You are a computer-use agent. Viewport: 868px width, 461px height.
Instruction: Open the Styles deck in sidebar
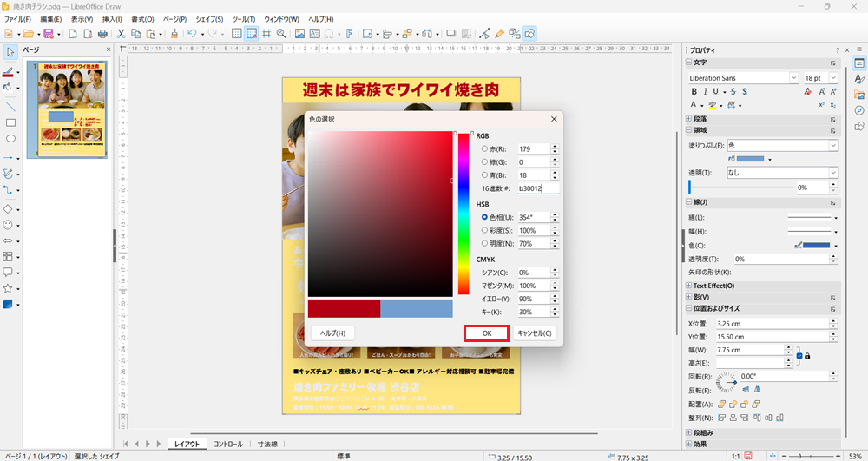coord(859,80)
